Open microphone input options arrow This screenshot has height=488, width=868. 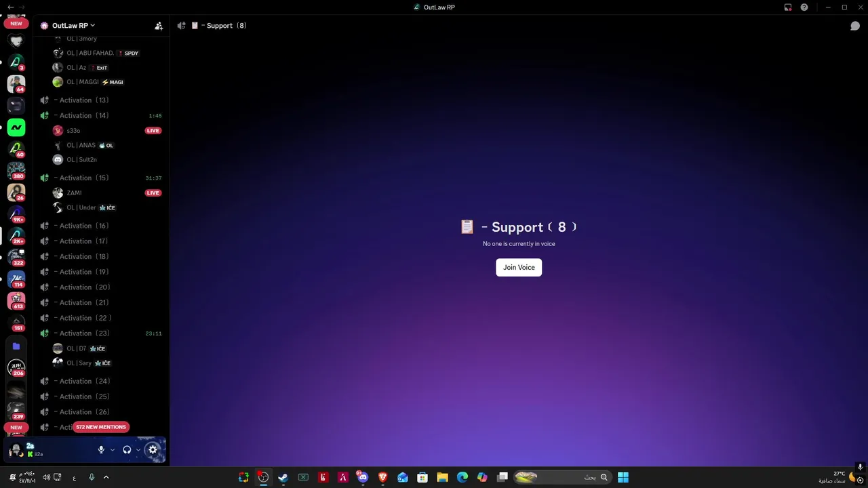click(x=113, y=449)
